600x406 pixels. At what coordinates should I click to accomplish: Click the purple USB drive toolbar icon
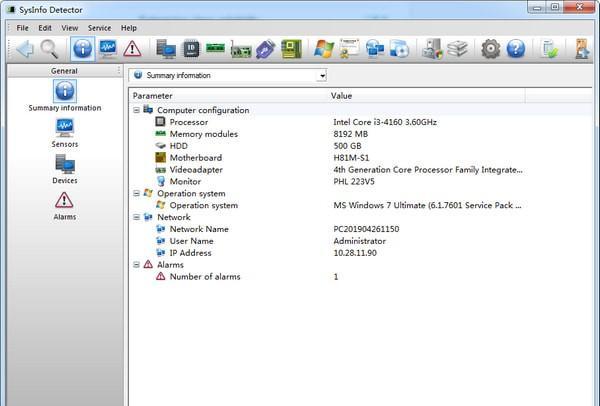[266, 49]
